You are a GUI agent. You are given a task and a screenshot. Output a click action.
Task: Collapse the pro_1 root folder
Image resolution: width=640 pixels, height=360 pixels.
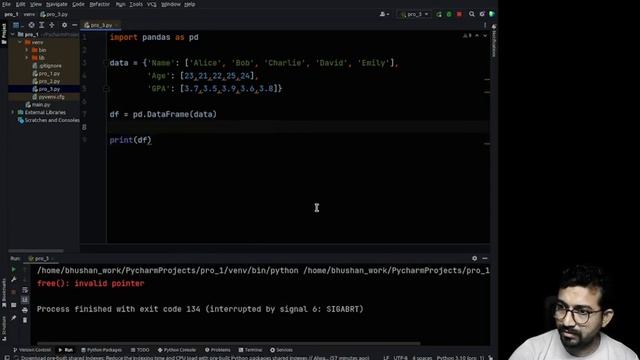(13, 35)
